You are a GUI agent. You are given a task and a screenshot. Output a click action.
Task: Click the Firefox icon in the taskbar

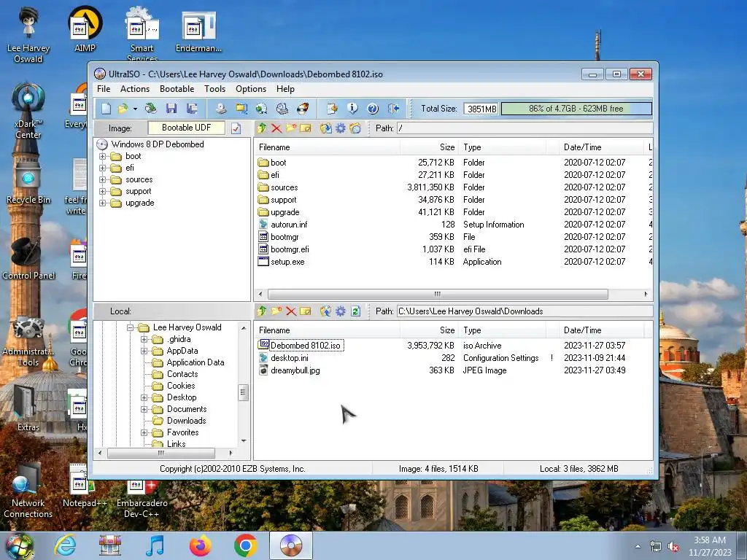(200, 545)
